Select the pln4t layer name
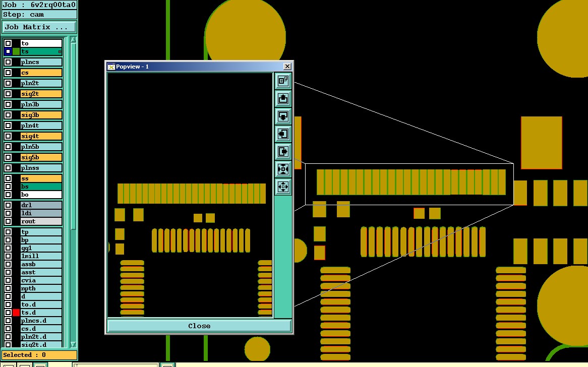This screenshot has height=367, width=588. tap(41, 126)
